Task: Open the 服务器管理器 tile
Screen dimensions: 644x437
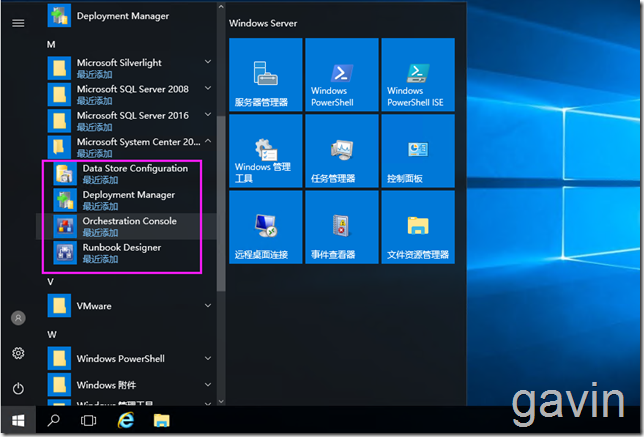Action: [266, 75]
